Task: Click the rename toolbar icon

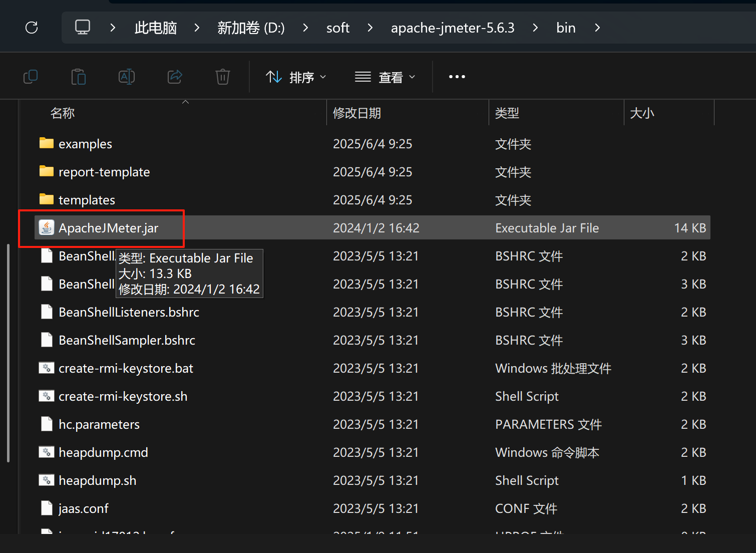Action: tap(127, 77)
